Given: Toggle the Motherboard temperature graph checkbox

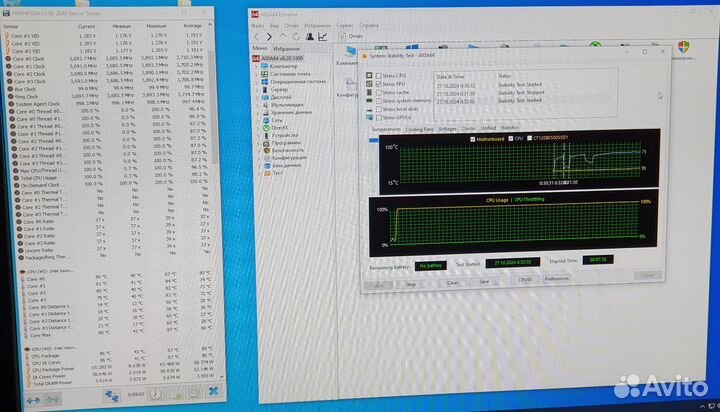Looking at the screenshot, I should pyautogui.click(x=473, y=139).
